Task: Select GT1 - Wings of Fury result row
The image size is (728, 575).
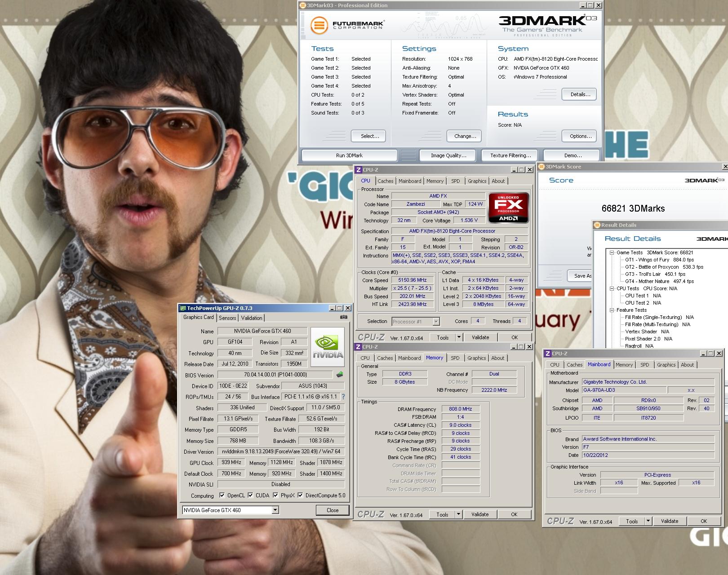Action: click(x=659, y=260)
